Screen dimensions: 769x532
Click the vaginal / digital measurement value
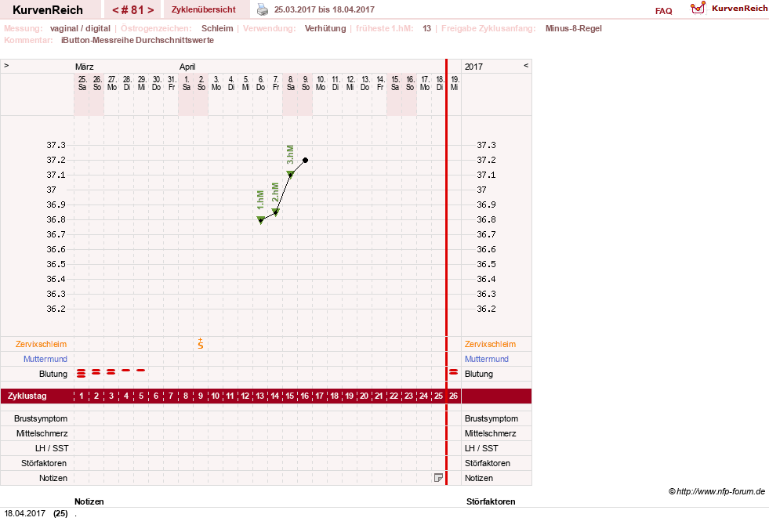point(80,28)
